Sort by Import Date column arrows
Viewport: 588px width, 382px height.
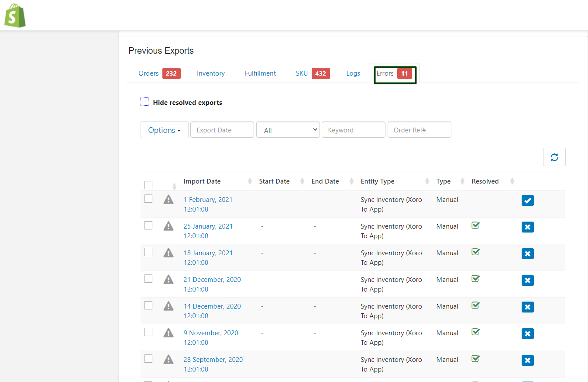pyautogui.click(x=250, y=181)
